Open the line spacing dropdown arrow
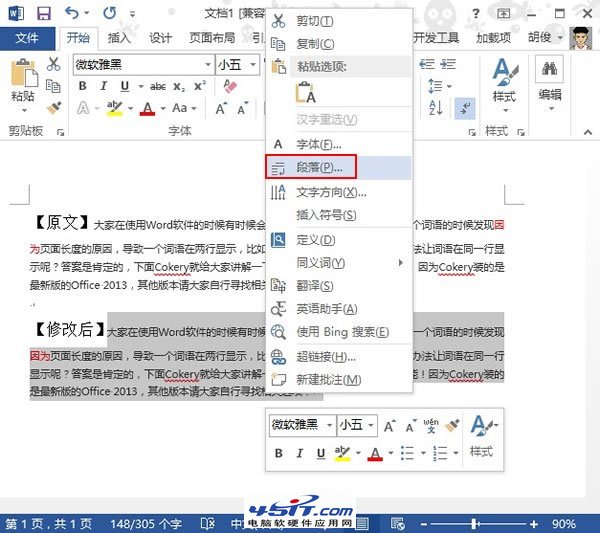 pyautogui.click(x=449, y=86)
